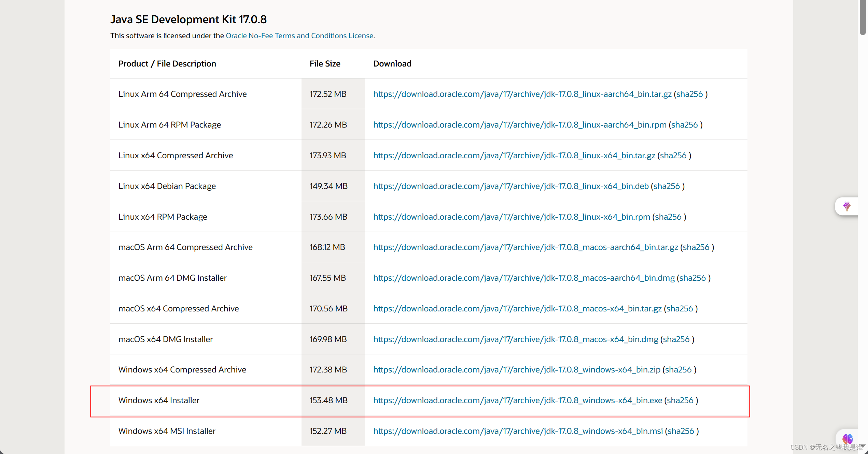868x454 pixels.
Task: Download the Windows x64 Compressed Archive zip
Action: click(x=516, y=369)
